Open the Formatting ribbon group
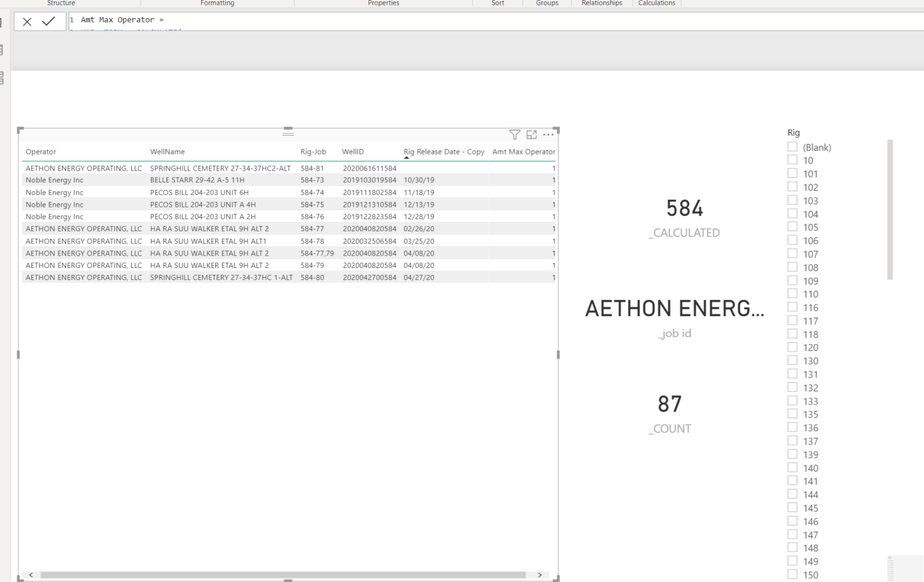Viewport: 924px width, 582px height. point(217,3)
